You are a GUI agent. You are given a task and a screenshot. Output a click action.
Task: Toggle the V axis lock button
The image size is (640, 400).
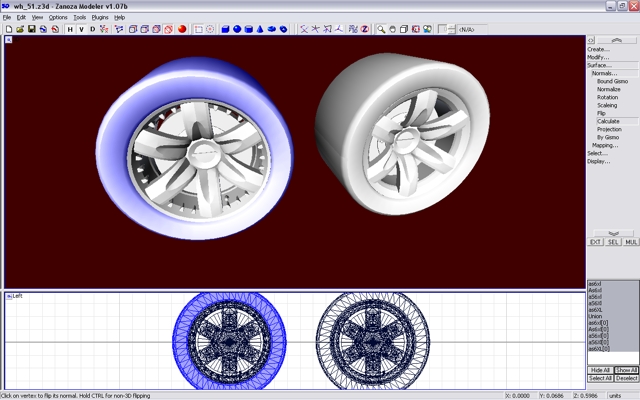pos(82,29)
